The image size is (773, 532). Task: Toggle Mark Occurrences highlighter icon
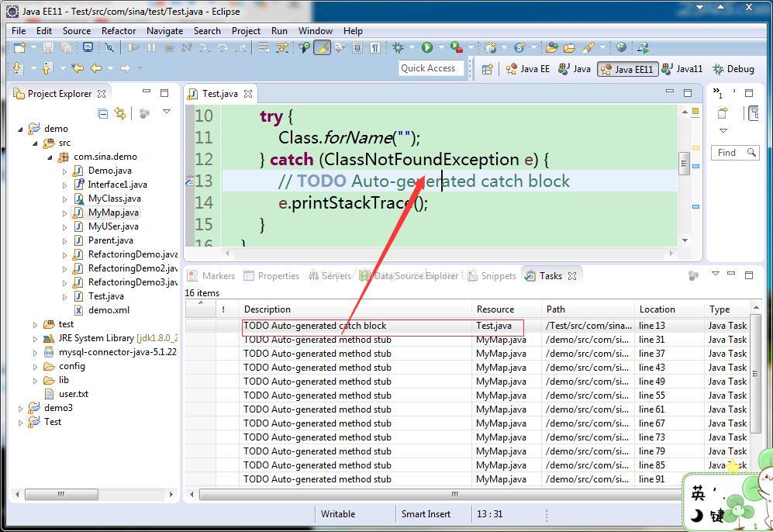tap(322, 48)
